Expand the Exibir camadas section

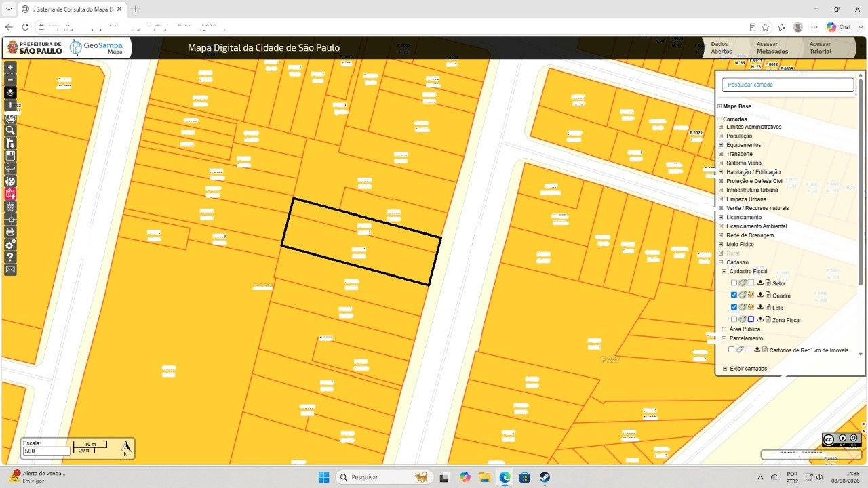click(x=724, y=369)
